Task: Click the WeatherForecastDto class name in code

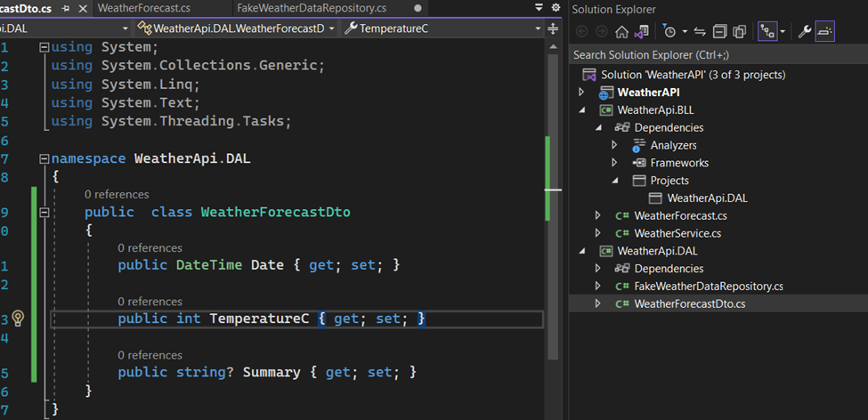Action: pos(276,213)
